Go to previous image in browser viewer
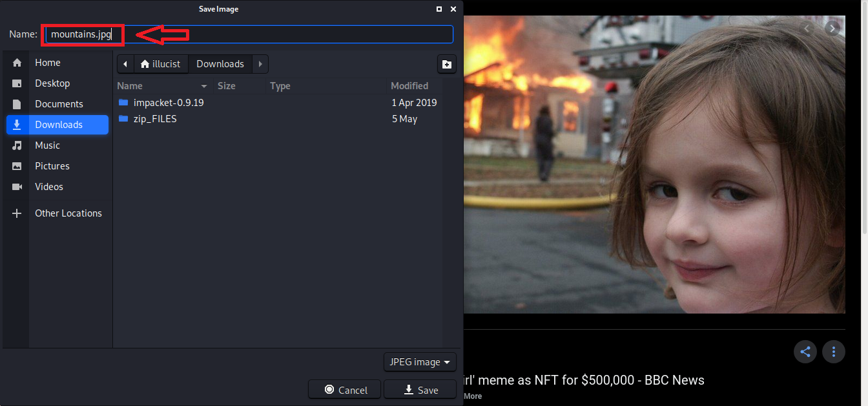Viewport: 868px width, 406px height. click(807, 28)
